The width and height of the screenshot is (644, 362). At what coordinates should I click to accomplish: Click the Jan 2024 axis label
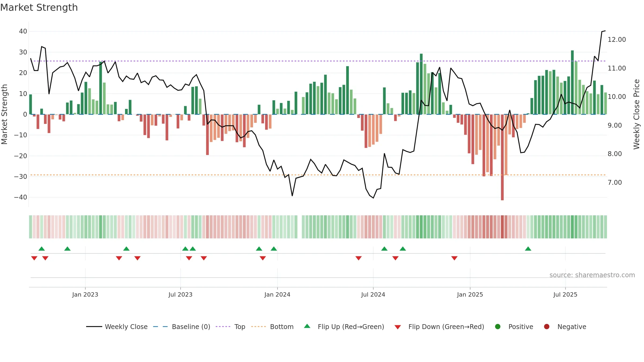[x=277, y=294]
